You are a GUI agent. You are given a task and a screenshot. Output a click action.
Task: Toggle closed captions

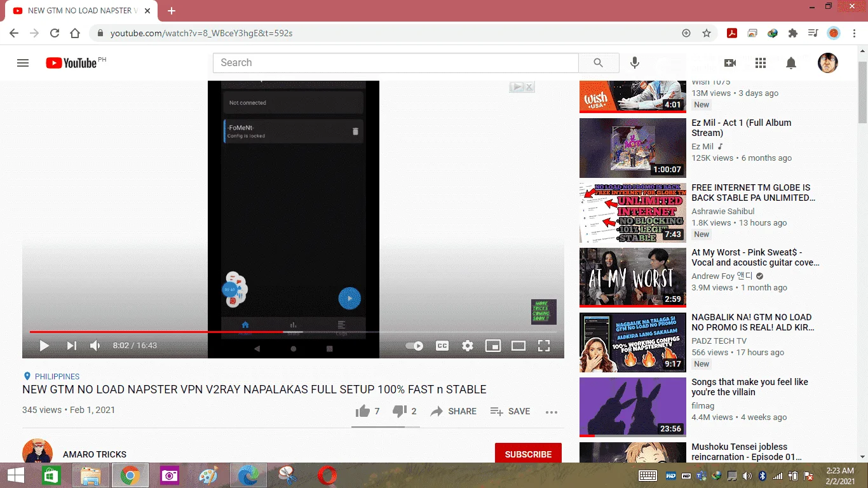[442, 346]
